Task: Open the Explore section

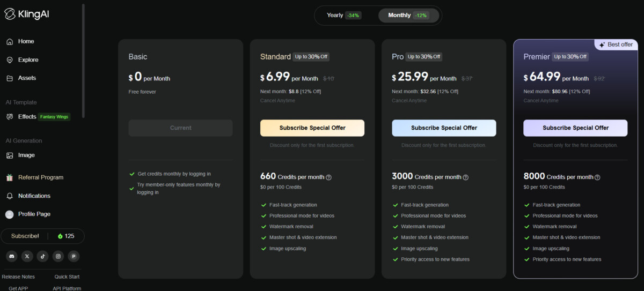Action: (28, 59)
